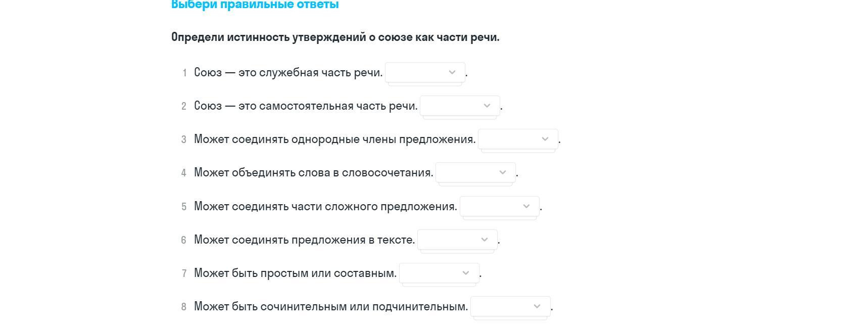This screenshot has height=327, width=868.
Task: Open the dropdown after "Союз — это служебная часть речи"
Action: click(x=425, y=72)
